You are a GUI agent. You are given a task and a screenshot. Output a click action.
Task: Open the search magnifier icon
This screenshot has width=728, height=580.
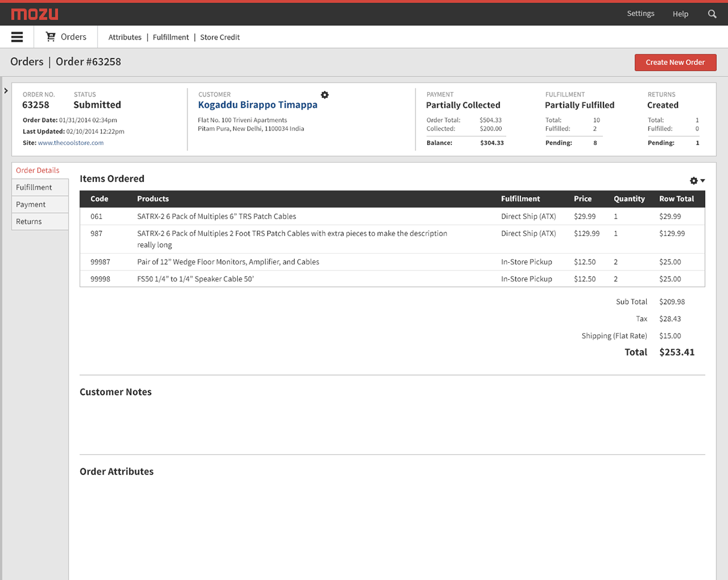click(712, 13)
